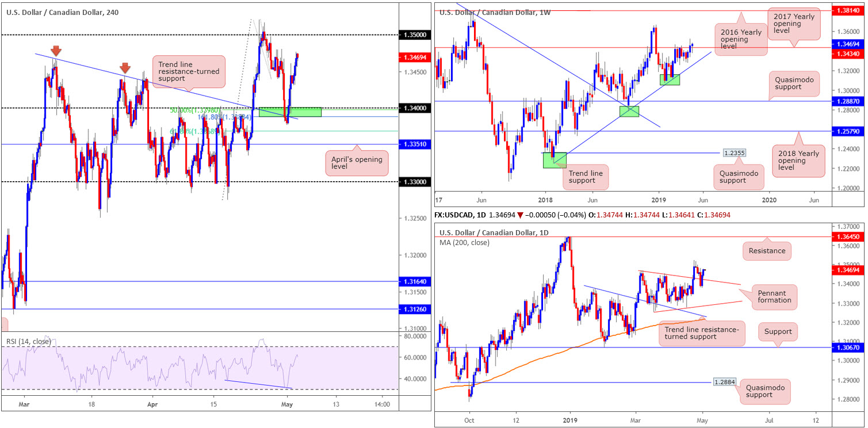This screenshot has height=428, width=868.
Task: Click the 'RSI (14, close)' indicator label
Action: pos(29,342)
